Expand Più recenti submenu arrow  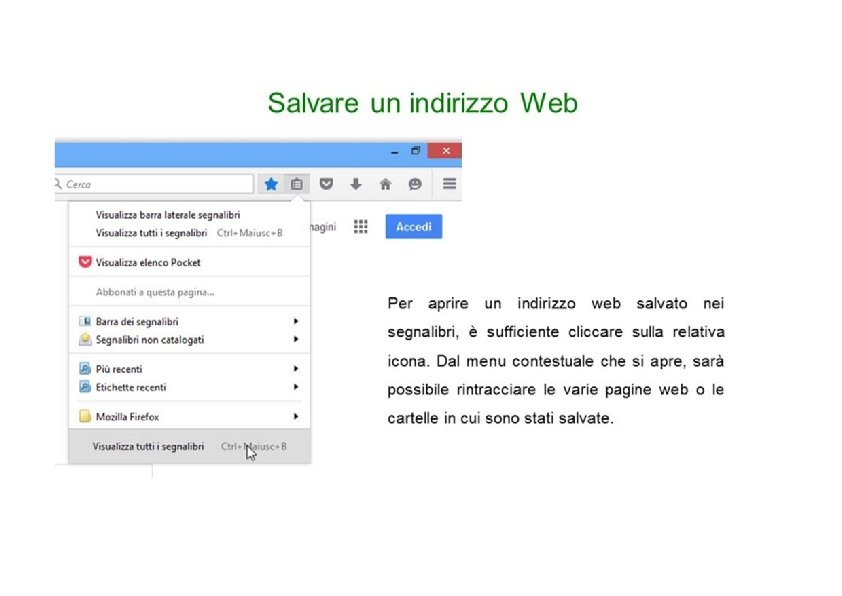(296, 369)
